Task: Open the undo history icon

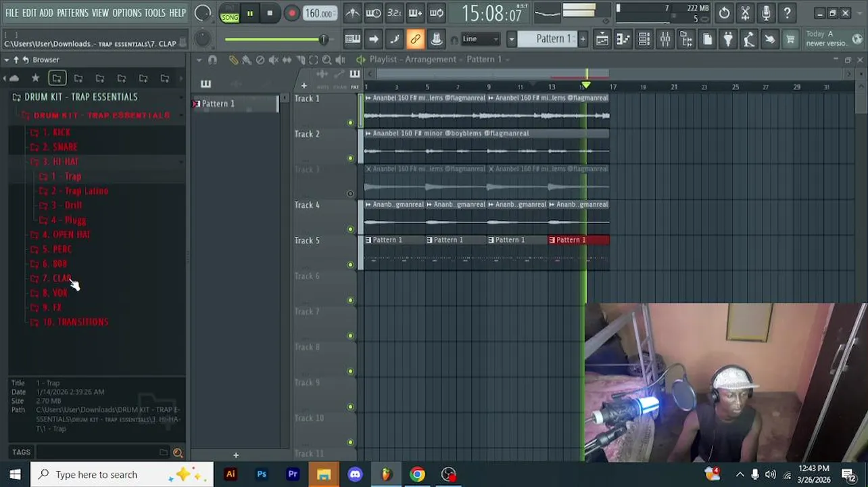Action: click(724, 13)
